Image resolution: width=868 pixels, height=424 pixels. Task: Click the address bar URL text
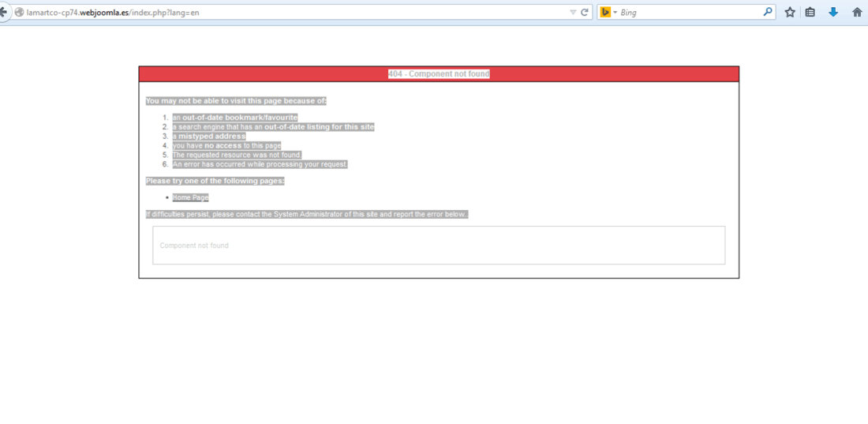(x=113, y=12)
